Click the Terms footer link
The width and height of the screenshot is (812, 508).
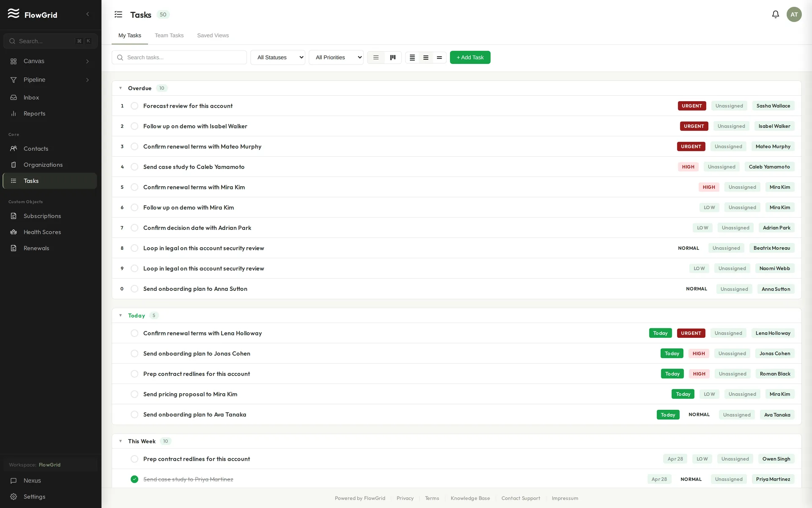point(432,498)
